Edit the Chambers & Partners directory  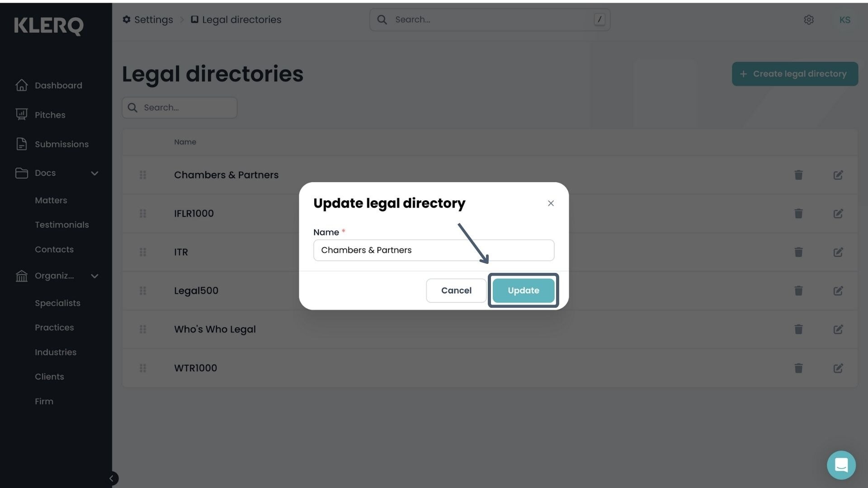point(838,175)
